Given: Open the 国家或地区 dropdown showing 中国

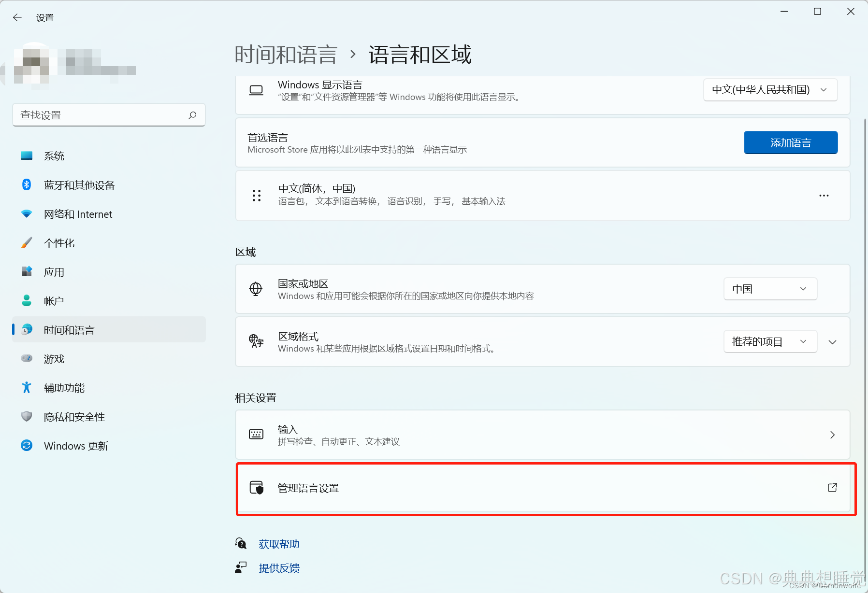Looking at the screenshot, I should coord(770,289).
